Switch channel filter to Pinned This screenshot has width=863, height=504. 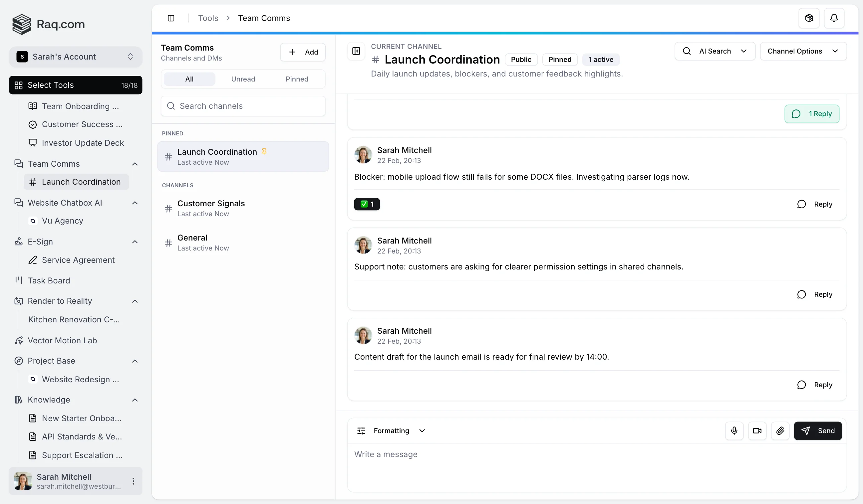point(297,79)
